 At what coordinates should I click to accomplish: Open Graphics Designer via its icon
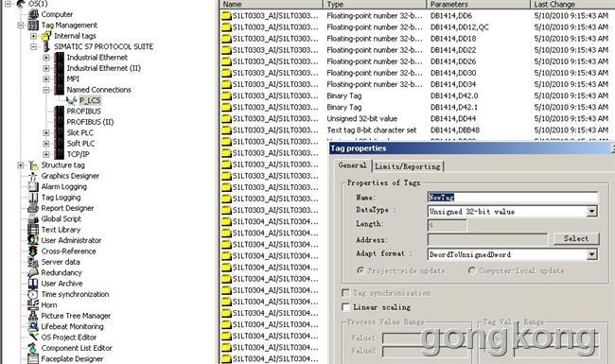pyautogui.click(x=33, y=176)
